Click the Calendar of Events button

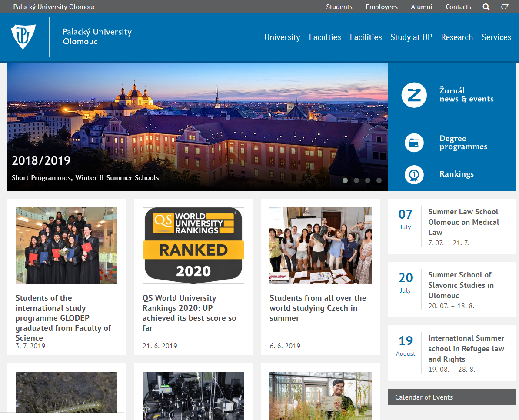coord(452,397)
